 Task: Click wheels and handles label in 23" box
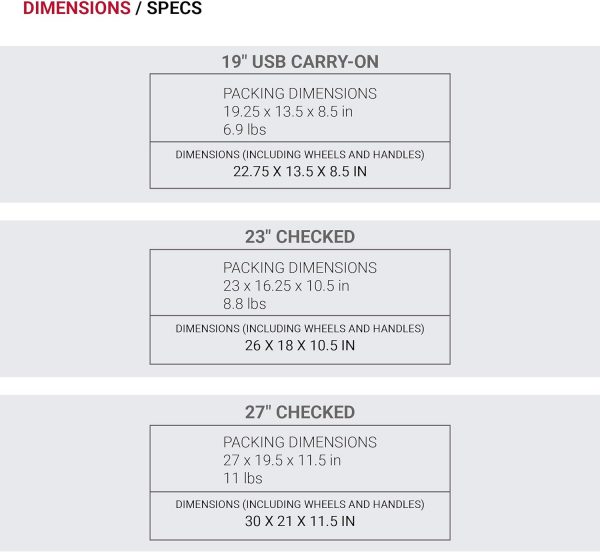(x=300, y=329)
